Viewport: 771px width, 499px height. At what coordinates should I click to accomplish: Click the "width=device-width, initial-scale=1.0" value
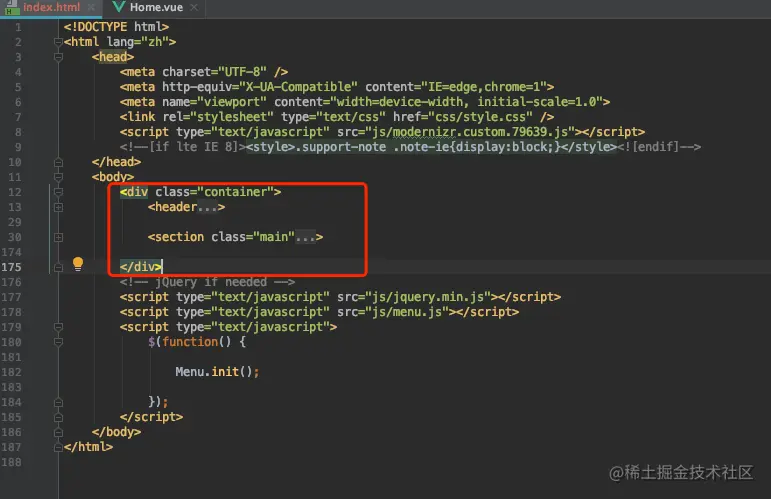tap(467, 102)
